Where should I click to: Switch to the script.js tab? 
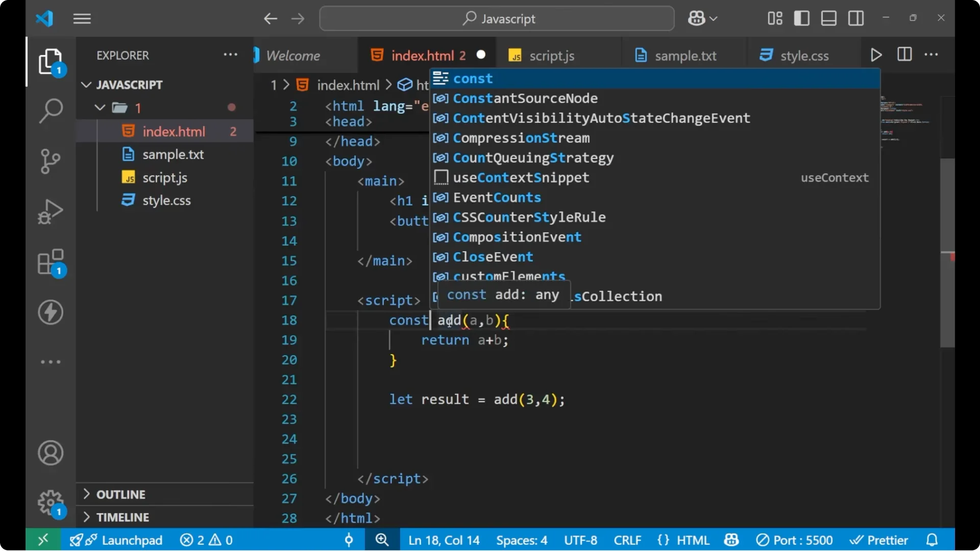552,56
